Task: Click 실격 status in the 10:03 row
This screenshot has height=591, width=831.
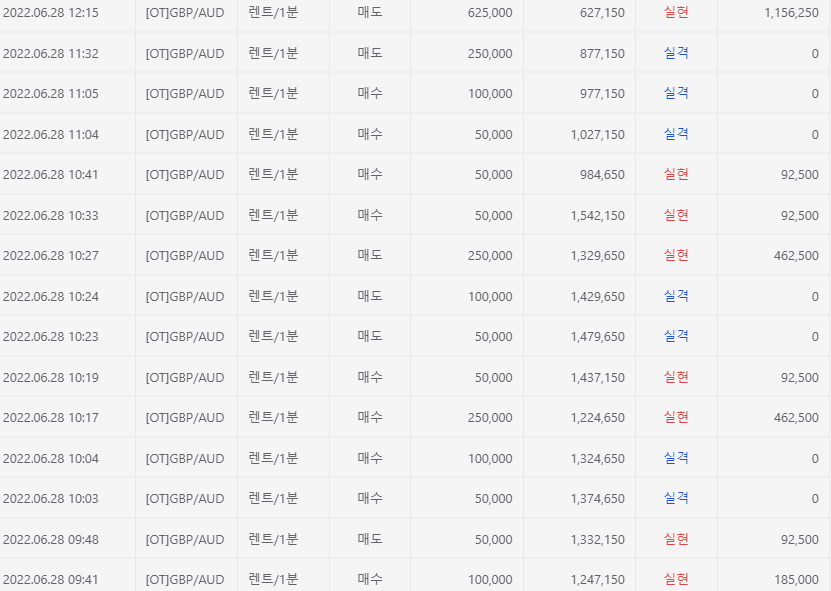Action: pyautogui.click(x=676, y=498)
